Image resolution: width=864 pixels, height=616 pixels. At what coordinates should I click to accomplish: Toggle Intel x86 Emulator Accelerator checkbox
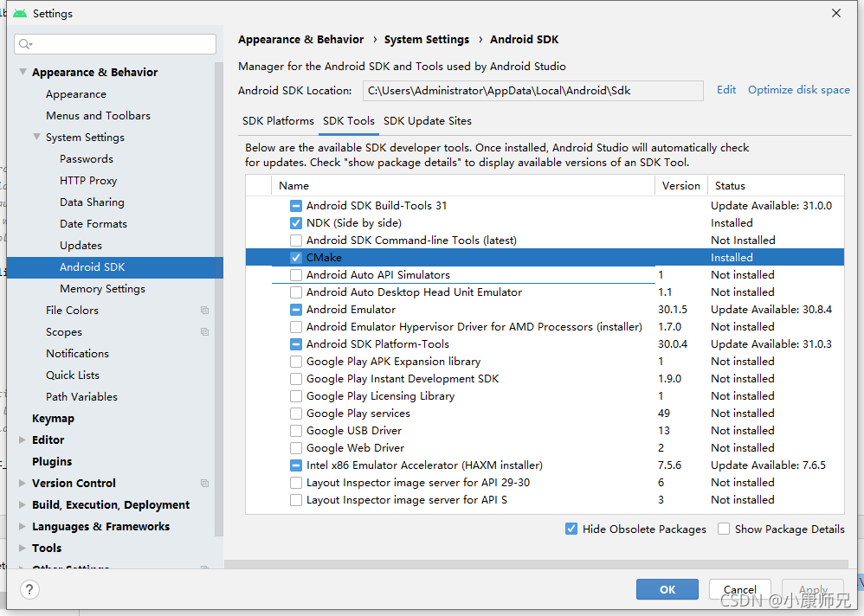(x=296, y=465)
